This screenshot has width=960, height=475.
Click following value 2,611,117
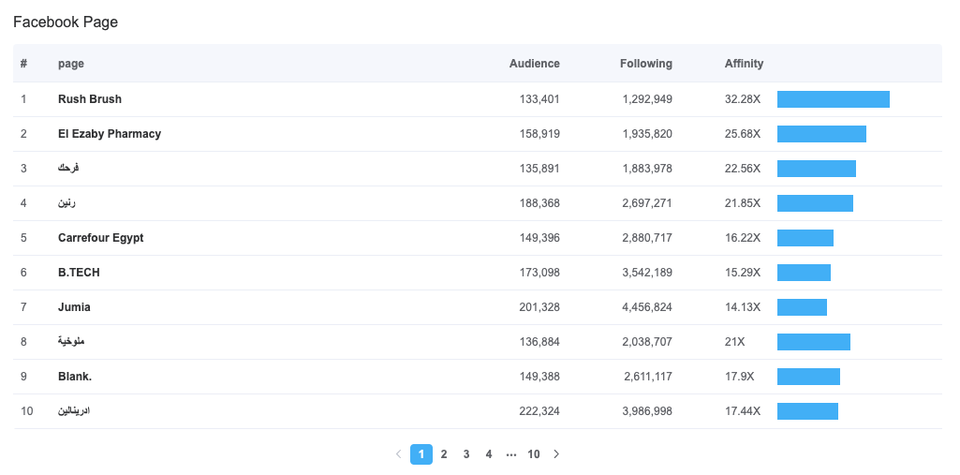point(648,376)
